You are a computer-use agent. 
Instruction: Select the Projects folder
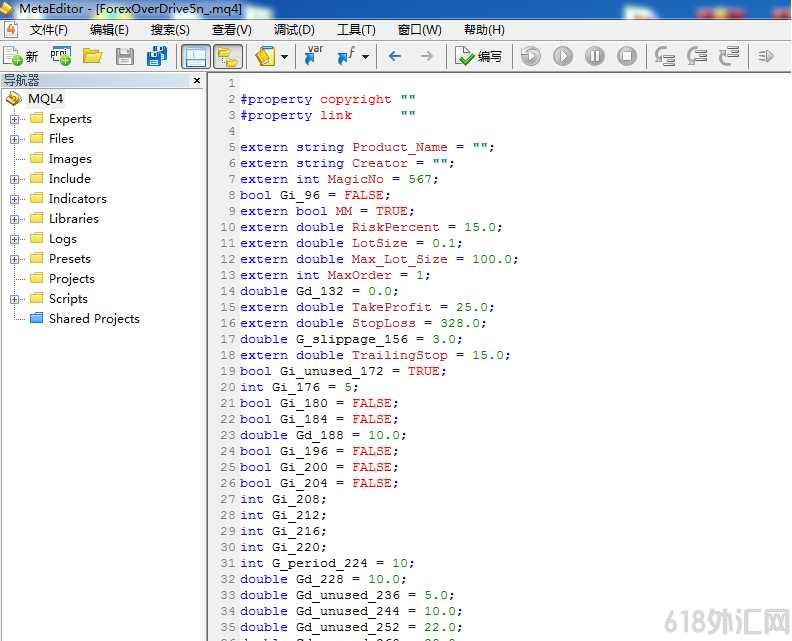[x=71, y=278]
